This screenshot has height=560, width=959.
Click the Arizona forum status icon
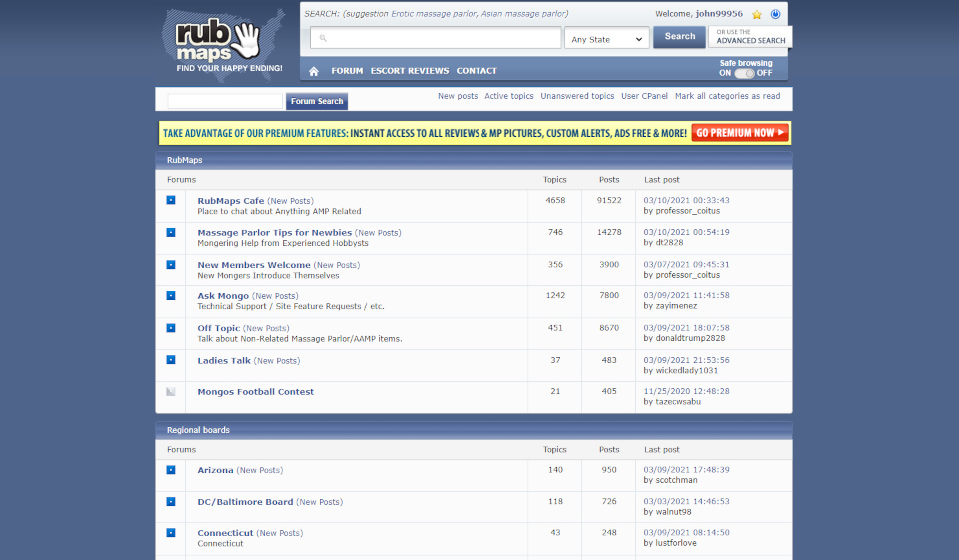[x=171, y=470]
